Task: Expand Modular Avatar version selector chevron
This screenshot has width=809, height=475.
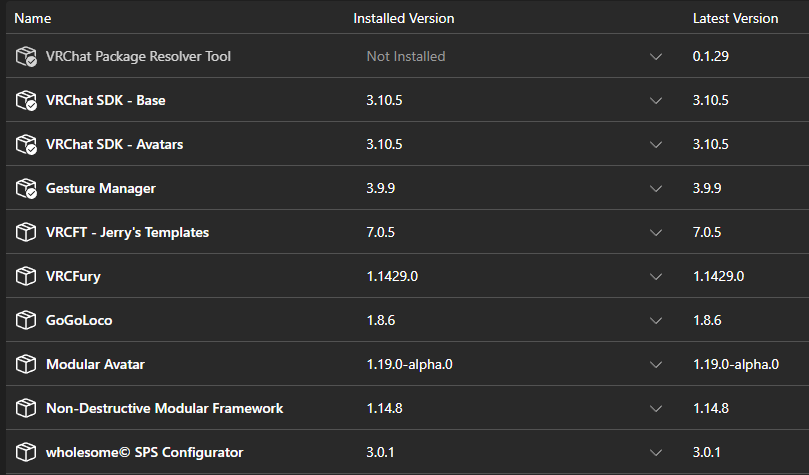Action: click(x=656, y=365)
